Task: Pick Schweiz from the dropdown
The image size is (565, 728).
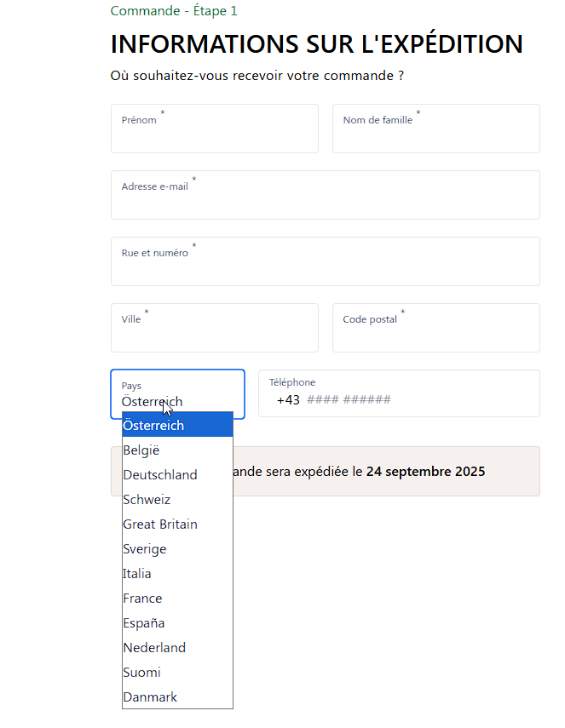Action: [x=177, y=499]
